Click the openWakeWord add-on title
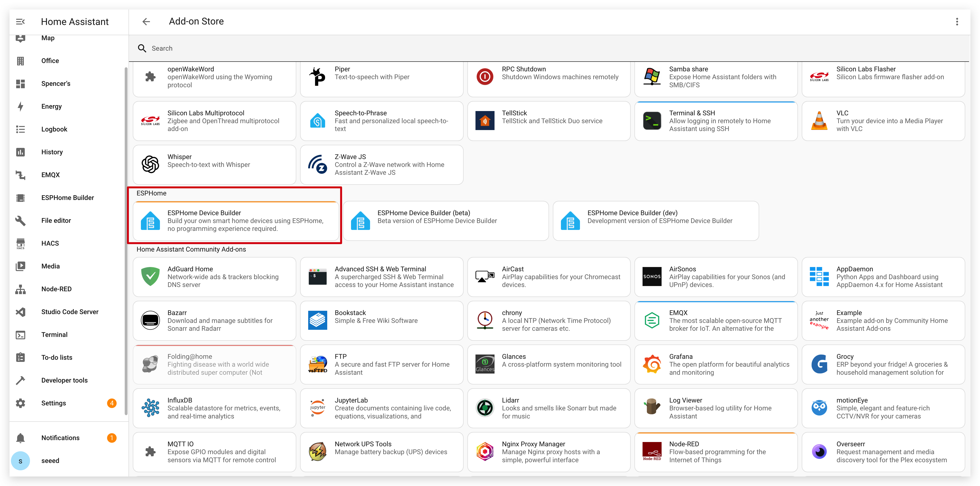Viewport: 980px width, 486px height. click(x=191, y=69)
